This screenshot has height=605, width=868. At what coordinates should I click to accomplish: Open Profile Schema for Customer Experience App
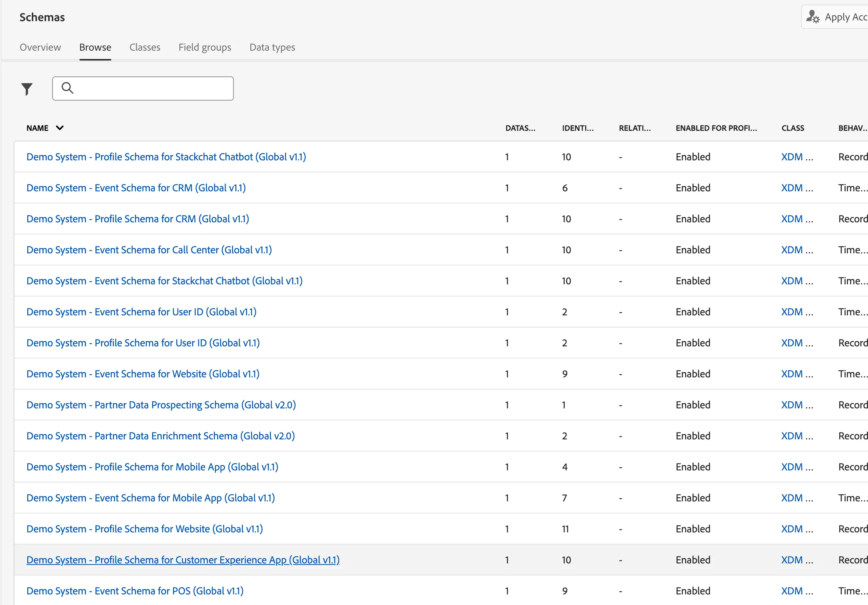pyautogui.click(x=183, y=560)
